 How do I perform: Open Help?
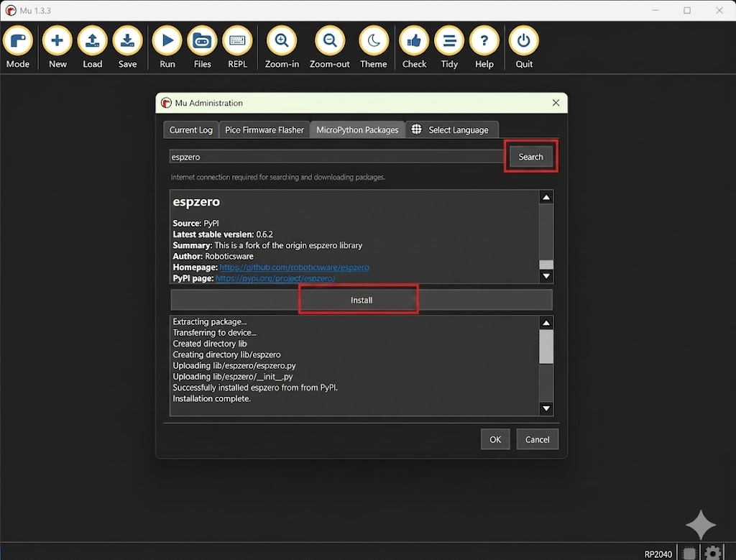point(484,47)
